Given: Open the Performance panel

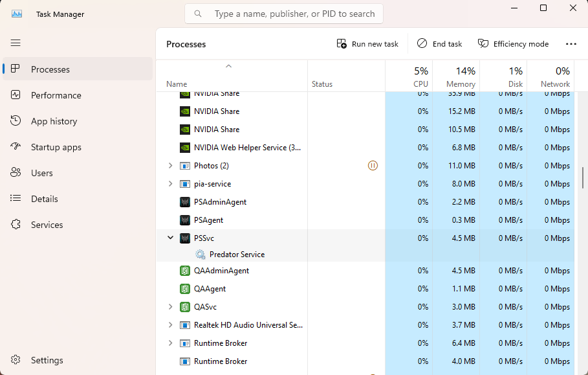Looking at the screenshot, I should 55,95.
